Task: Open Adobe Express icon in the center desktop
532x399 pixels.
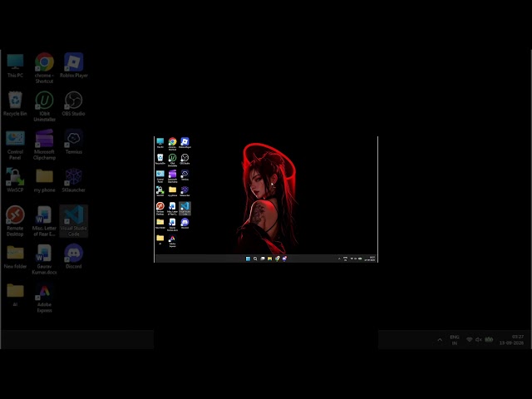Action: pyautogui.click(x=172, y=241)
